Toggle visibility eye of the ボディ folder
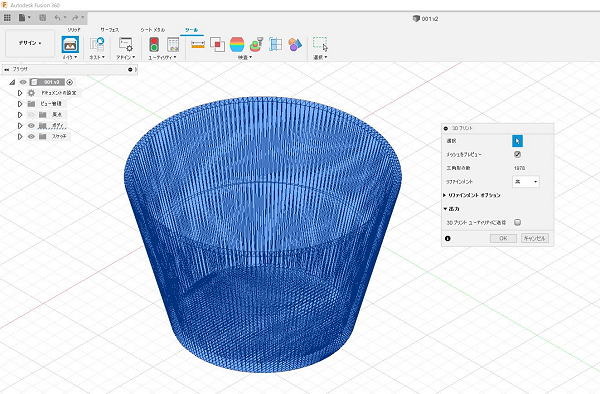 [31, 125]
